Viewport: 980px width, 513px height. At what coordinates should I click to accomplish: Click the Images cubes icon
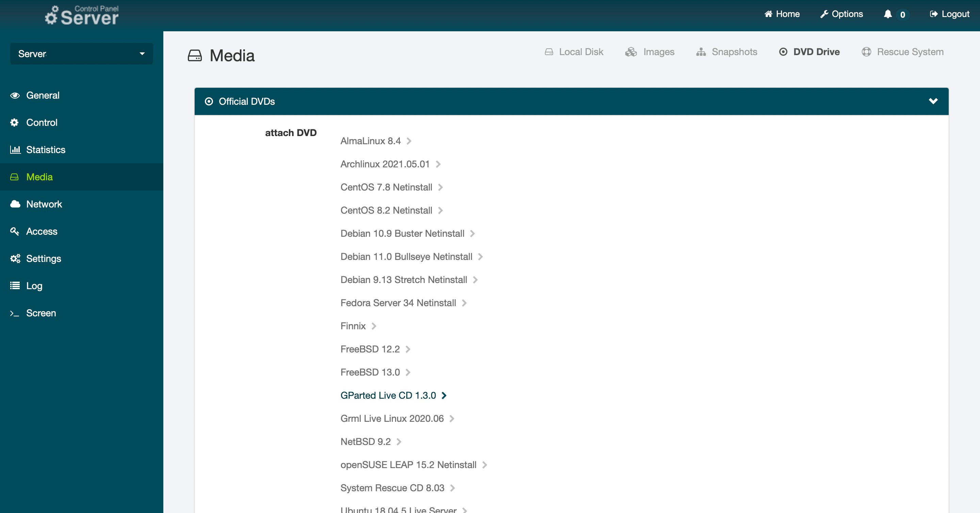(631, 52)
